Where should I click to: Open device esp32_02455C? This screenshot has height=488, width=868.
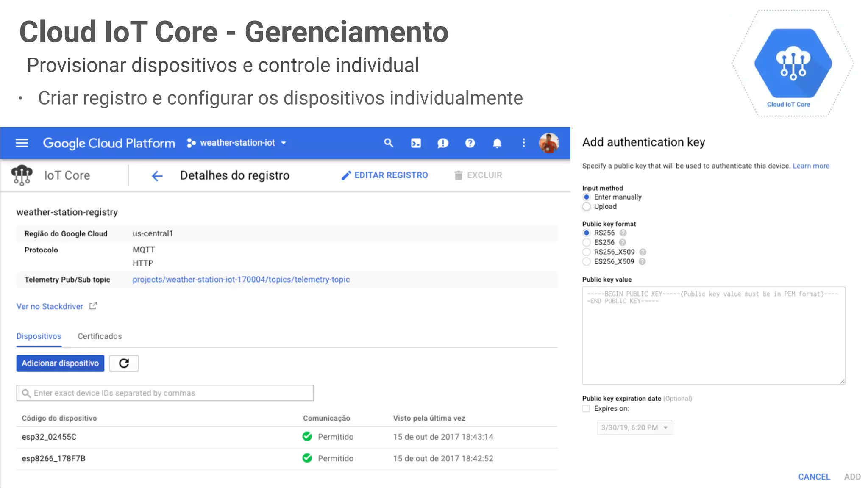49,437
